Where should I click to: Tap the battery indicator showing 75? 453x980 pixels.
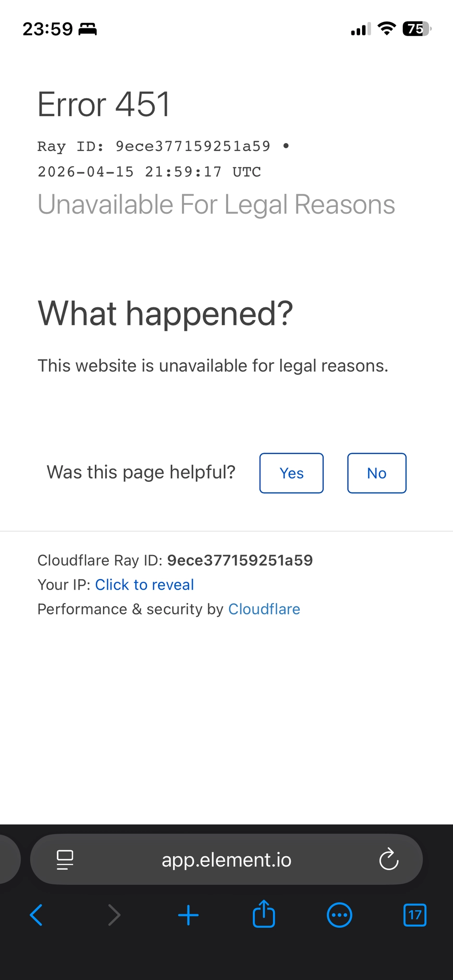(x=416, y=29)
